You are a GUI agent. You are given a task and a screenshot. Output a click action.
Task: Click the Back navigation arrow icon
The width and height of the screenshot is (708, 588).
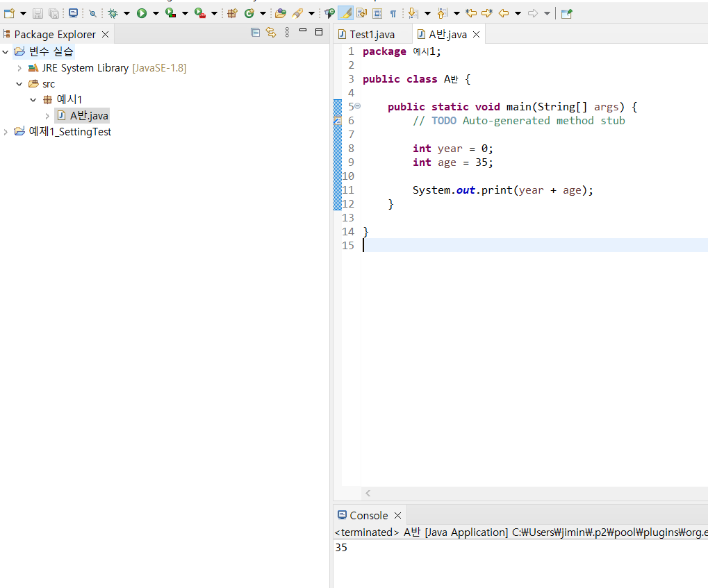click(504, 14)
